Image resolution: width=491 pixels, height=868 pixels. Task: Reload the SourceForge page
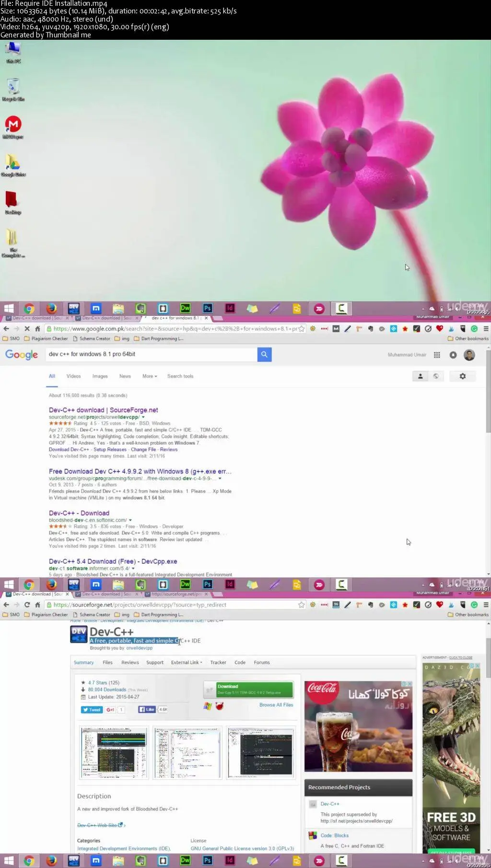[27, 605]
